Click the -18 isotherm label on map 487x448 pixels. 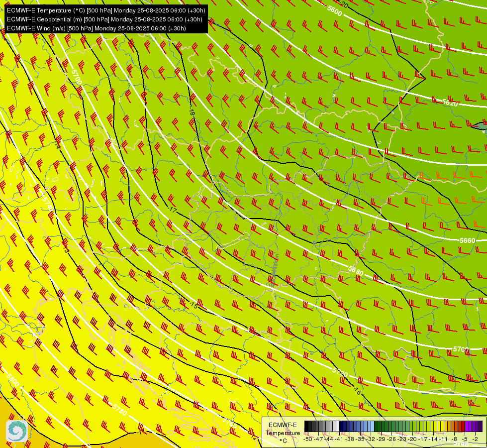(x=192, y=112)
